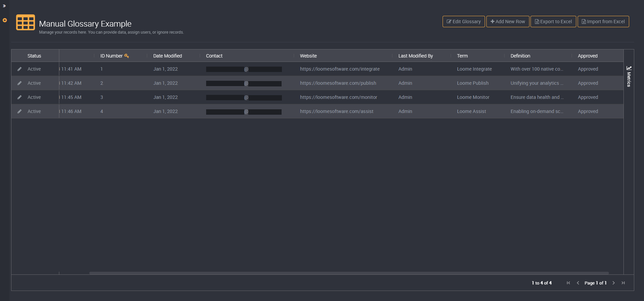
Task: Click the 11:41 AM time cell
Action: click(x=71, y=69)
